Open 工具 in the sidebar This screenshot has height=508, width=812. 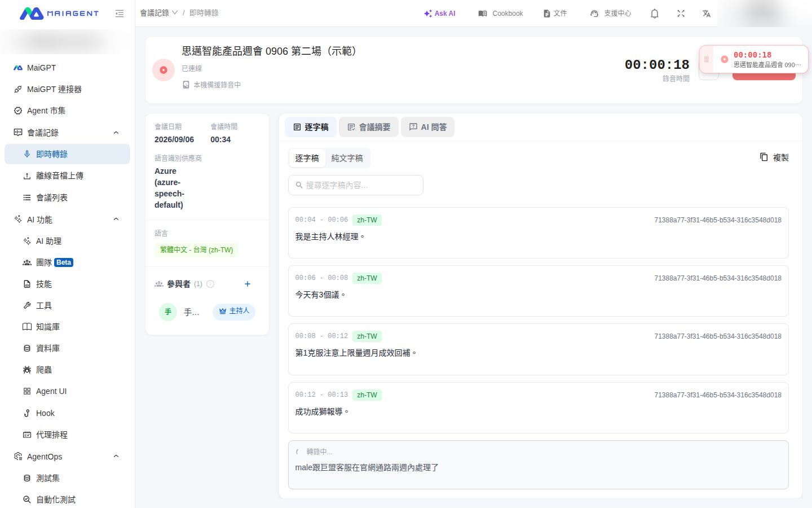pos(68,305)
